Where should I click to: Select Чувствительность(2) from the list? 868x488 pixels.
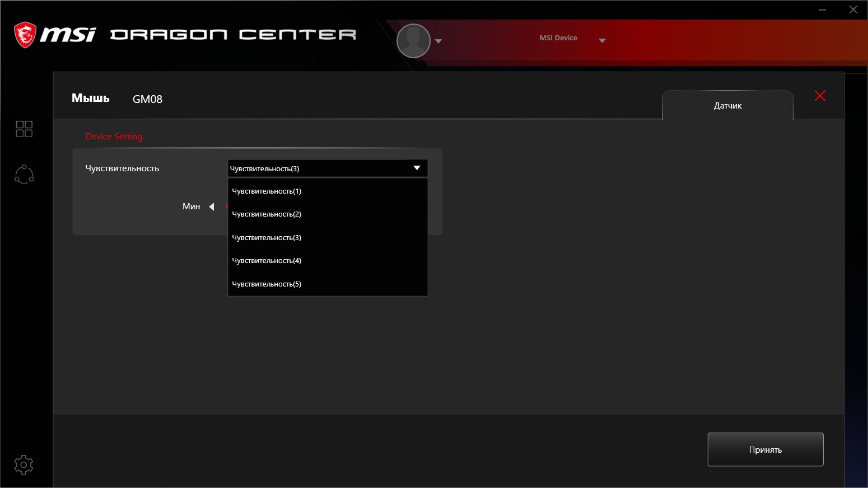click(x=328, y=214)
